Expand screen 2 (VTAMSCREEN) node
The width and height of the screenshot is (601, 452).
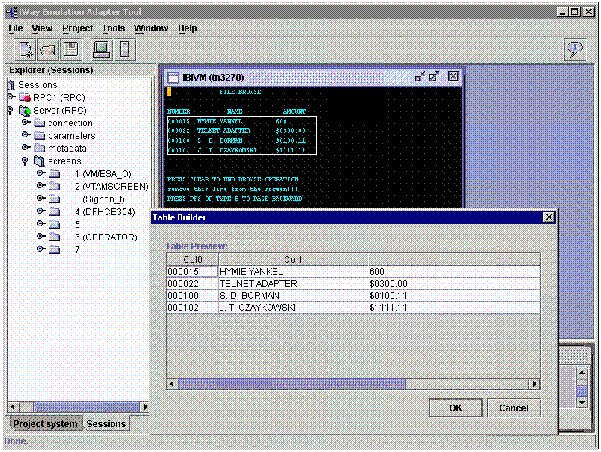pos(41,186)
